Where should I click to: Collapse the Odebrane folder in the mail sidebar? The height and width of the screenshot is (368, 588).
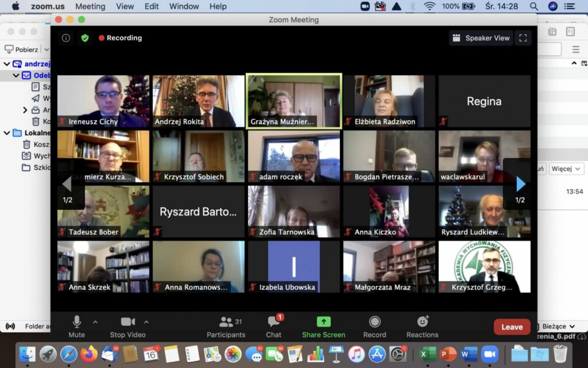click(16, 75)
